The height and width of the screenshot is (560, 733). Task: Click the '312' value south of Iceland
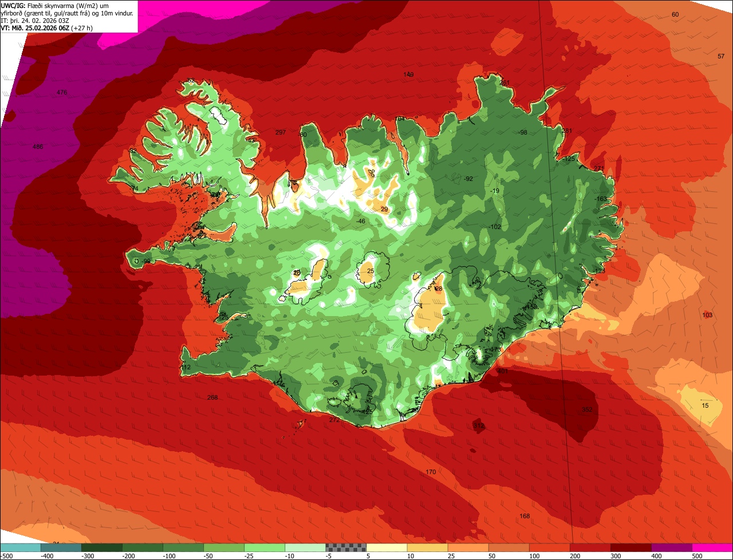click(479, 426)
